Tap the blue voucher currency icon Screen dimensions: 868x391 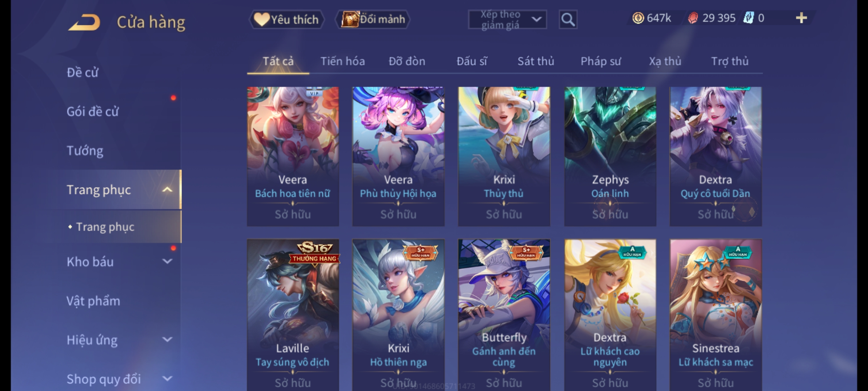point(748,18)
